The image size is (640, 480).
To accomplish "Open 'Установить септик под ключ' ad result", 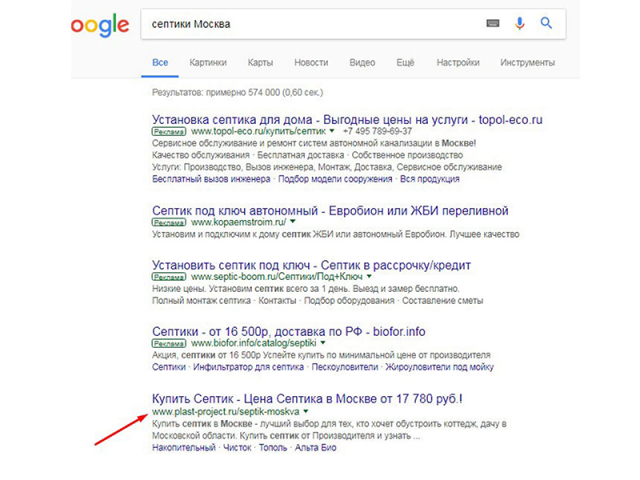I will click(311, 265).
